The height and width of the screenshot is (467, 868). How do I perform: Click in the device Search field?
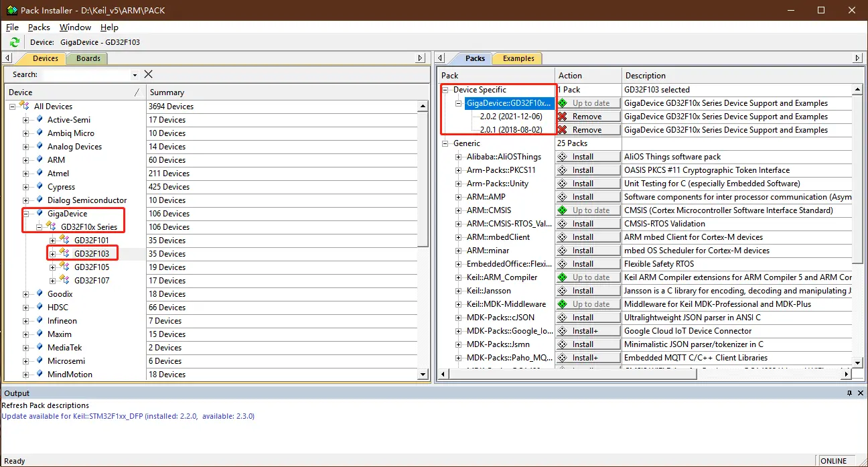[86, 74]
